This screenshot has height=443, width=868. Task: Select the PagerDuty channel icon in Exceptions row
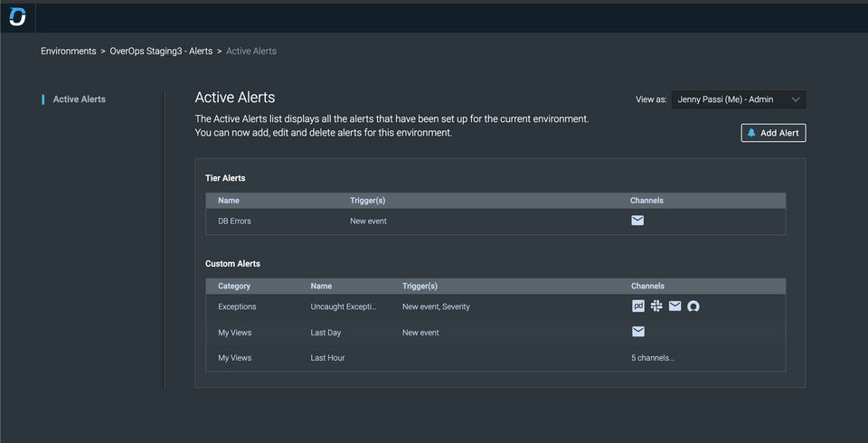638,306
